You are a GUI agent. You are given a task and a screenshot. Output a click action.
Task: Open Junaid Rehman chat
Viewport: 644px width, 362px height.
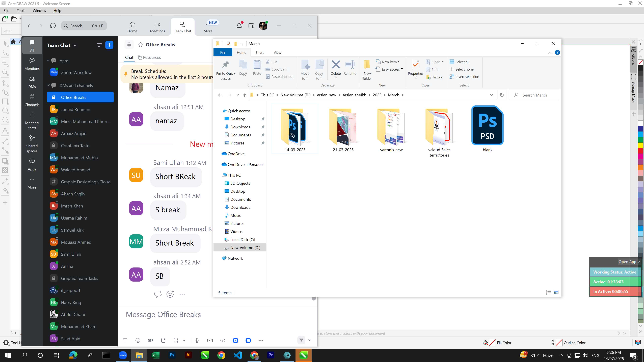(80, 109)
